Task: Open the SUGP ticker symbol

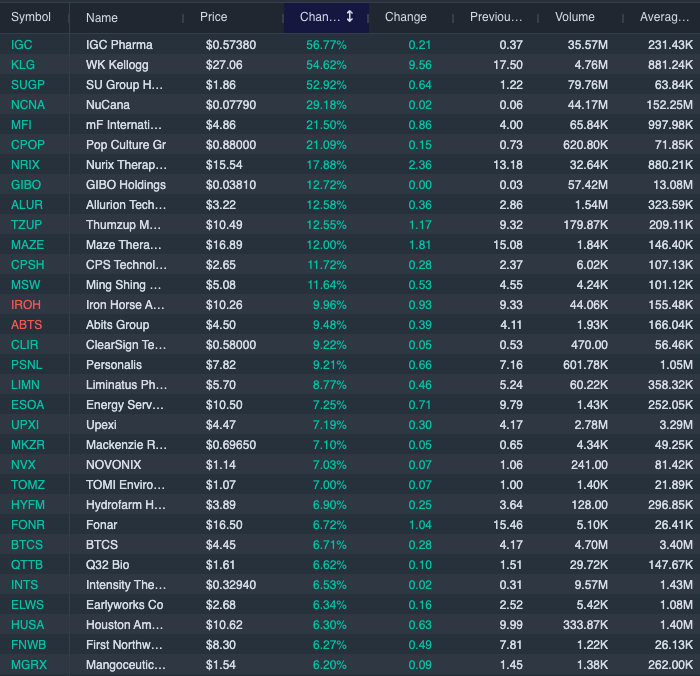Action: (28, 85)
